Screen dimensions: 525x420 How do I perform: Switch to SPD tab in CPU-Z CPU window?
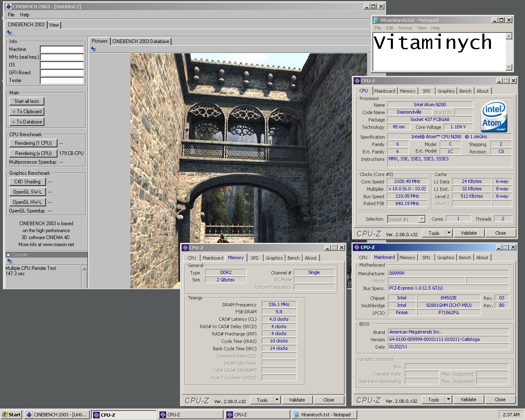[x=427, y=91]
